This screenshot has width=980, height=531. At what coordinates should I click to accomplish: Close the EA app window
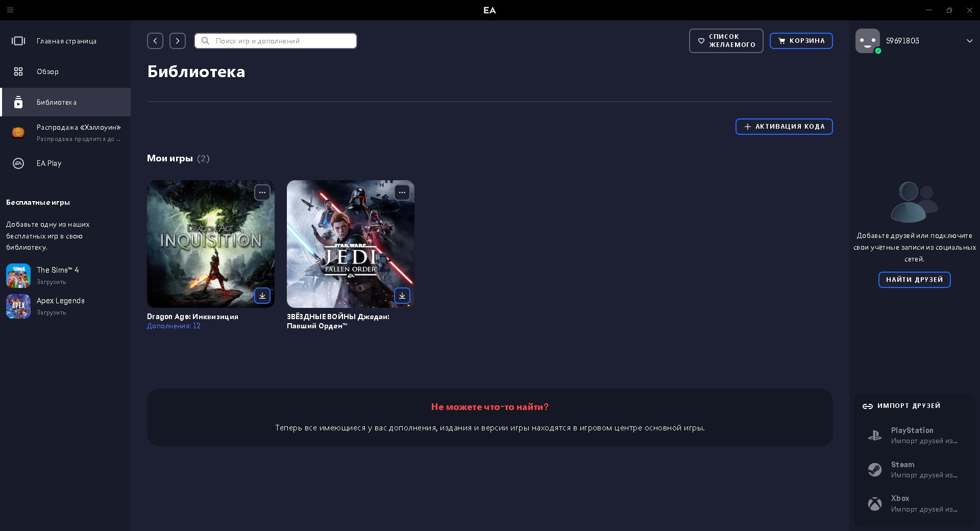click(x=970, y=10)
